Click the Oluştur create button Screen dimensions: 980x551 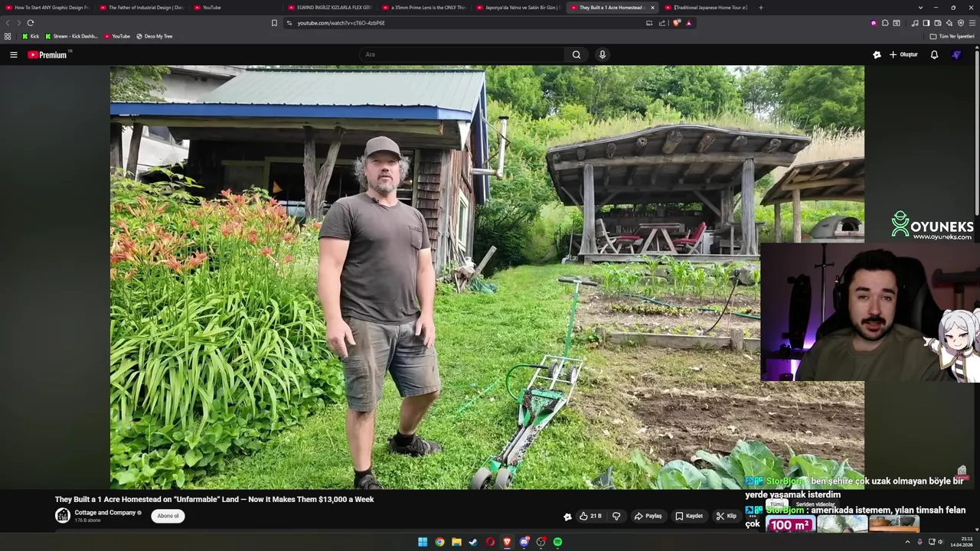[903, 54]
